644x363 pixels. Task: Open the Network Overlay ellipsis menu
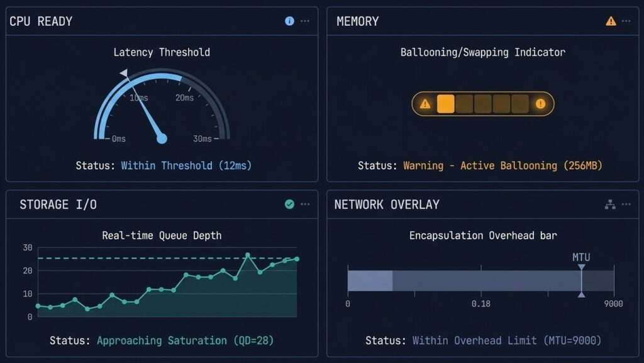626,203
